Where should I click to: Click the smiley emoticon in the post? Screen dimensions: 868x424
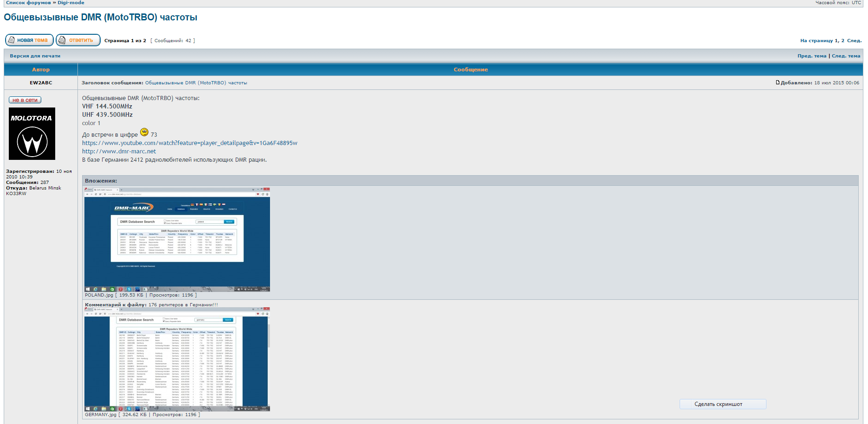tap(144, 133)
